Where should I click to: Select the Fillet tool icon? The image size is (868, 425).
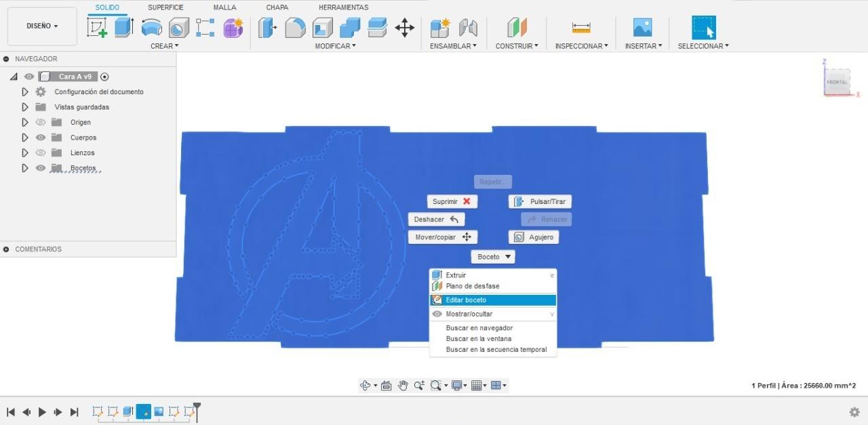pos(295,28)
